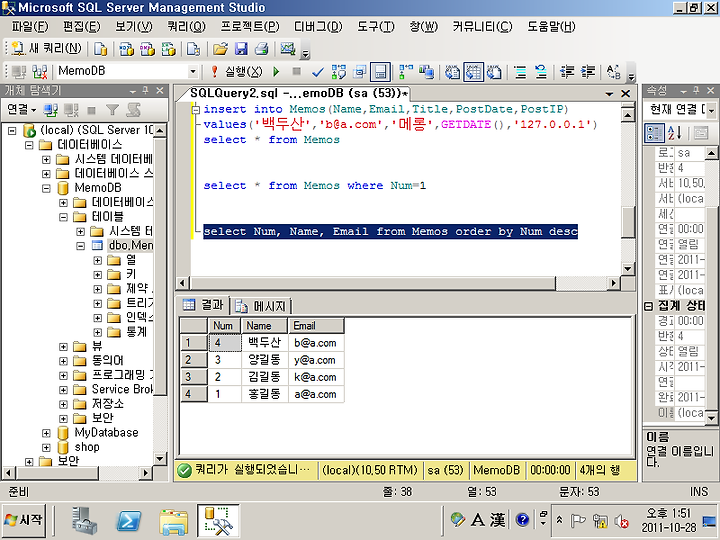Click the Display Estimated Execution Plan icon
This screenshot has width=720, height=540.
tap(339, 72)
